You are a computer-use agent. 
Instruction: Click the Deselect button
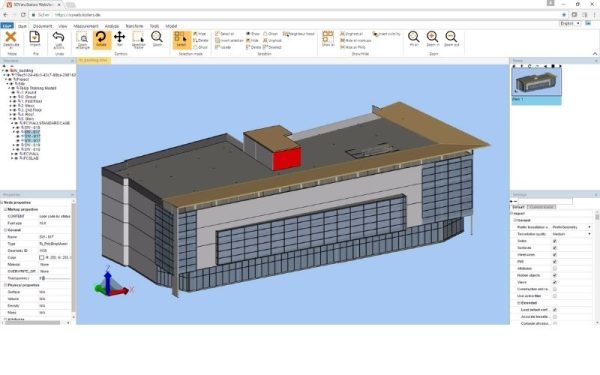[272, 47]
